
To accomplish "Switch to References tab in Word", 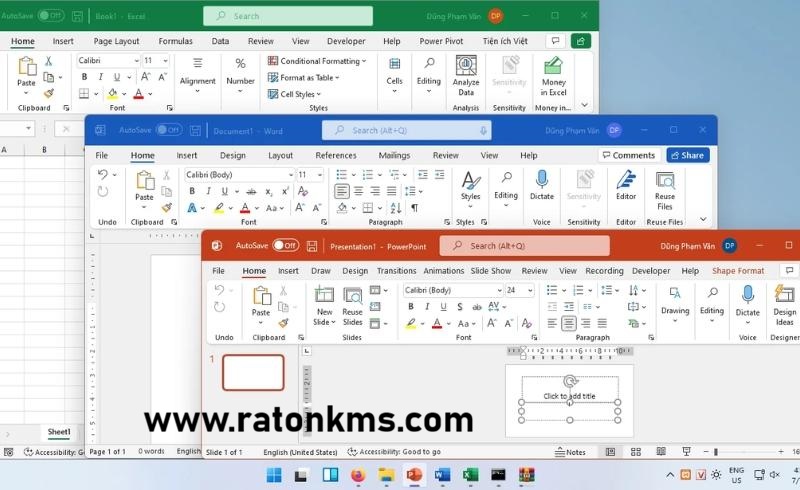I will point(336,156).
